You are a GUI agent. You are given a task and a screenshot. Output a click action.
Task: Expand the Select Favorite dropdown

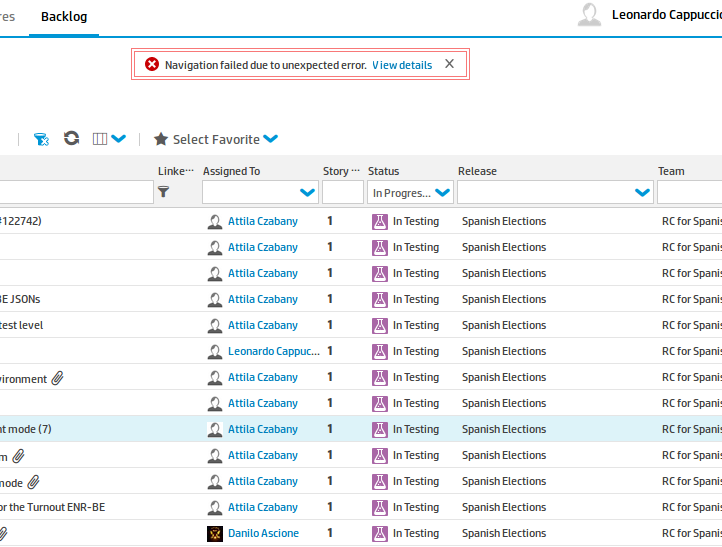271,139
